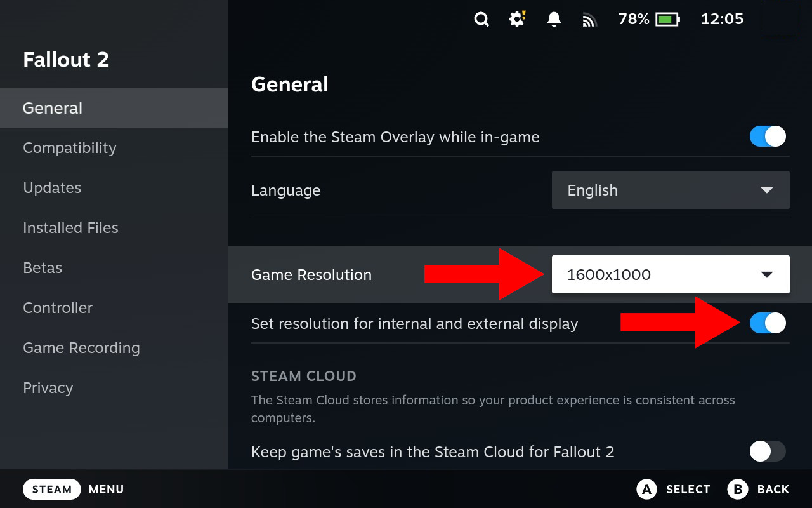This screenshot has height=508, width=812.
Task: Click the B back glyph in footer
Action: (x=738, y=489)
